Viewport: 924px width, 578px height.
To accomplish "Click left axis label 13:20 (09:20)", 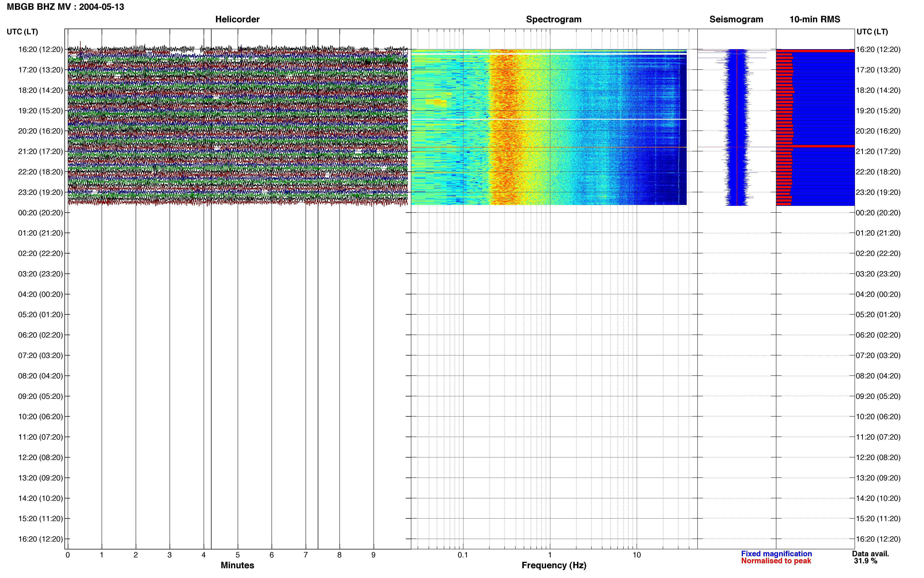I will click(41, 477).
